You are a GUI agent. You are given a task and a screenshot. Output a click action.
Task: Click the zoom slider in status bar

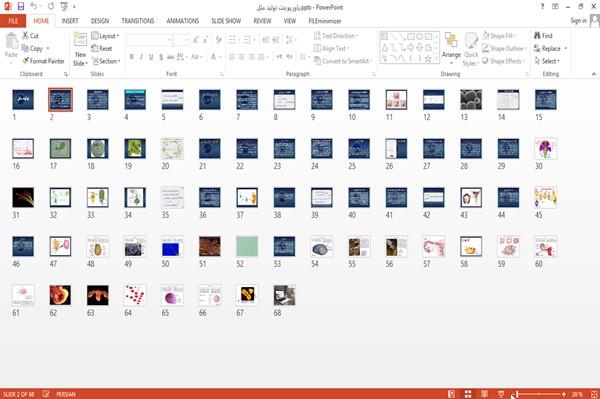(539, 394)
